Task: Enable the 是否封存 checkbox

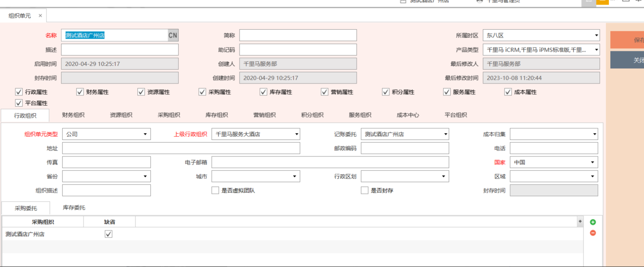Action: point(364,190)
